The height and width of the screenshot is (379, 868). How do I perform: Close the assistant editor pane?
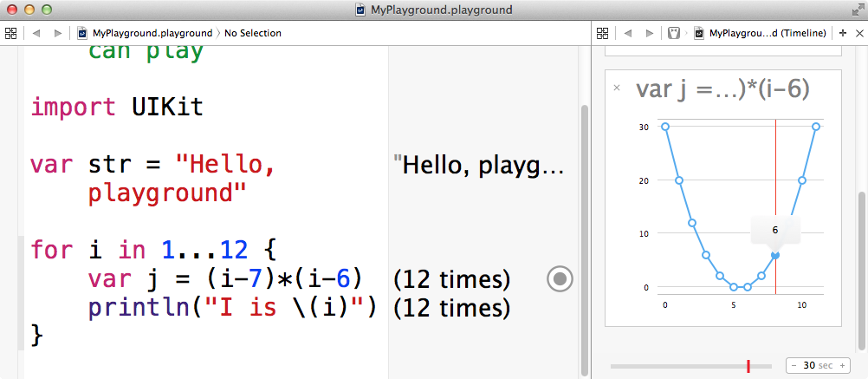858,33
